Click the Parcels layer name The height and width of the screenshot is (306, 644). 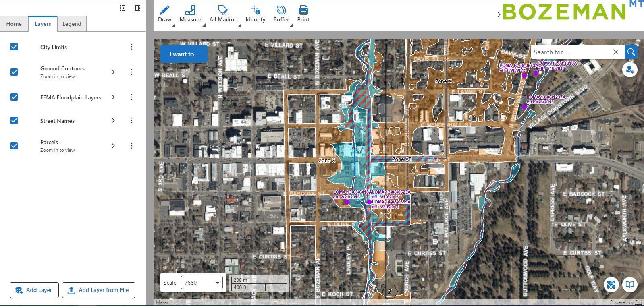point(49,142)
